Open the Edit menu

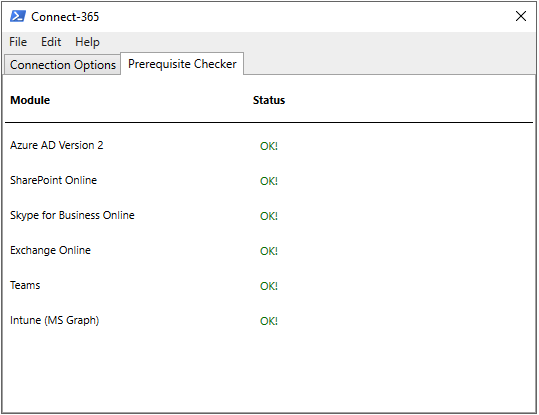pyautogui.click(x=51, y=42)
